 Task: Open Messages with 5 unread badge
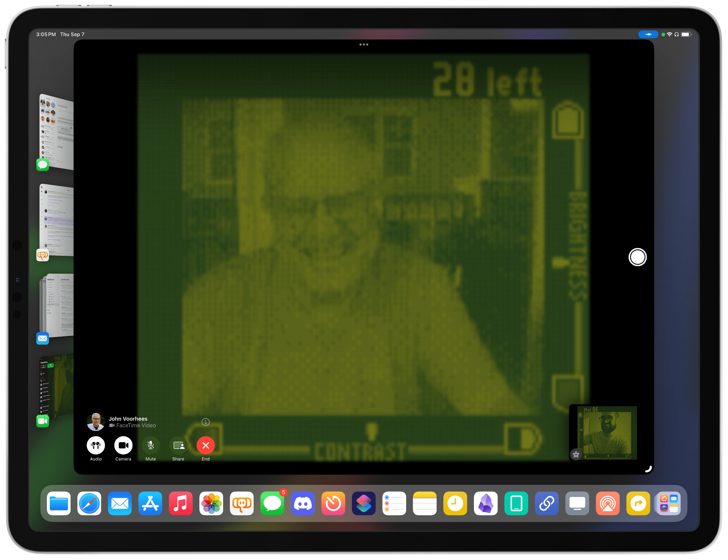pyautogui.click(x=272, y=503)
